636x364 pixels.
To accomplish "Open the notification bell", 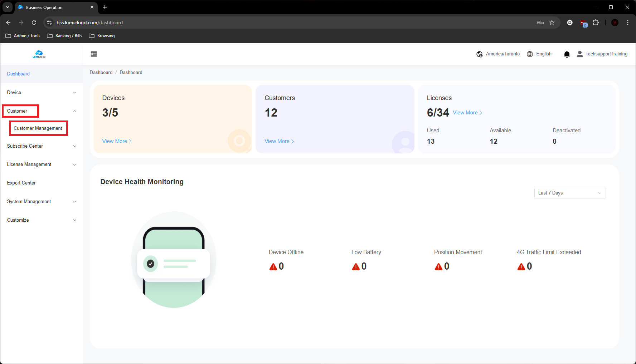I will [567, 54].
